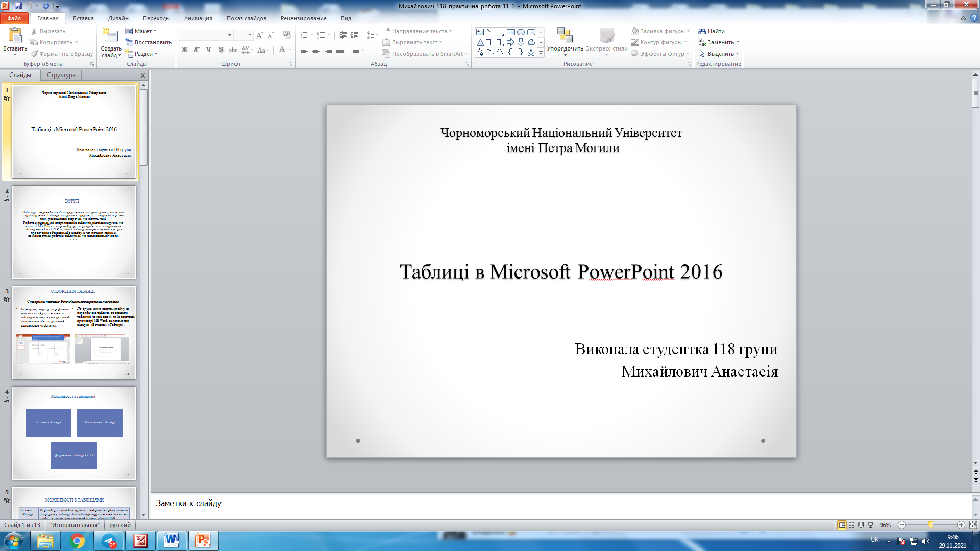Increase list indent level icon
The width and height of the screenshot is (980, 551).
pyautogui.click(x=355, y=35)
